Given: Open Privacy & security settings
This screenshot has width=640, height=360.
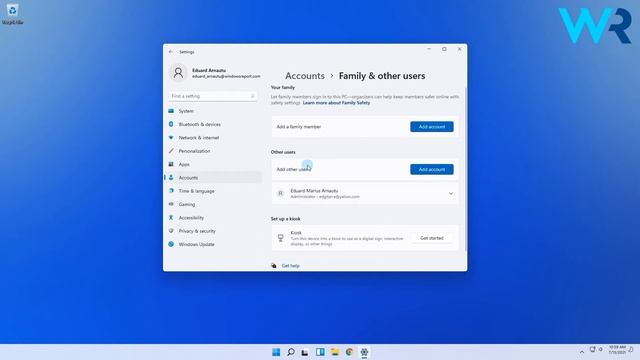Looking at the screenshot, I should [197, 231].
